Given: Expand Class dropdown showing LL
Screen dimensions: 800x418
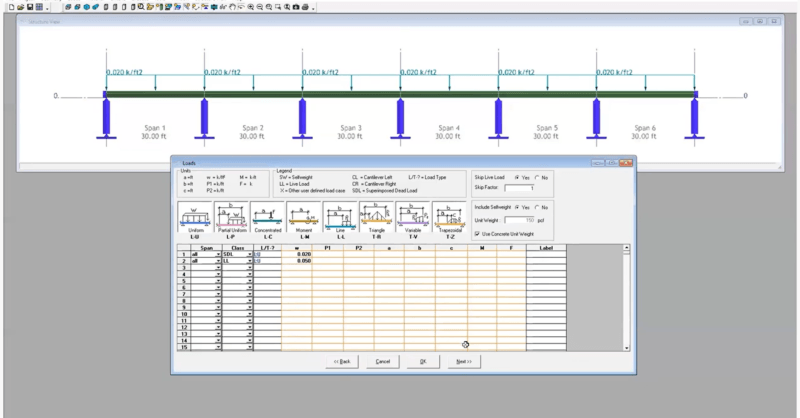Looking at the screenshot, I should coord(248,261).
